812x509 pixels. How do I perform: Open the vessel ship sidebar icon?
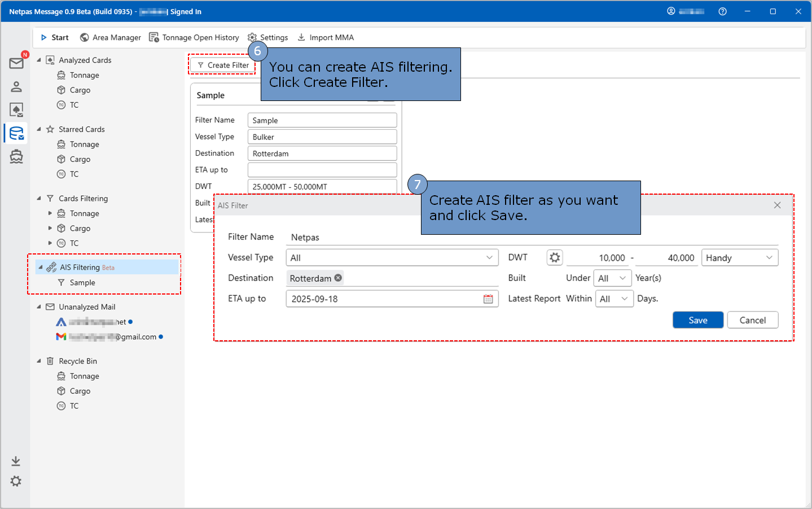tap(16, 156)
